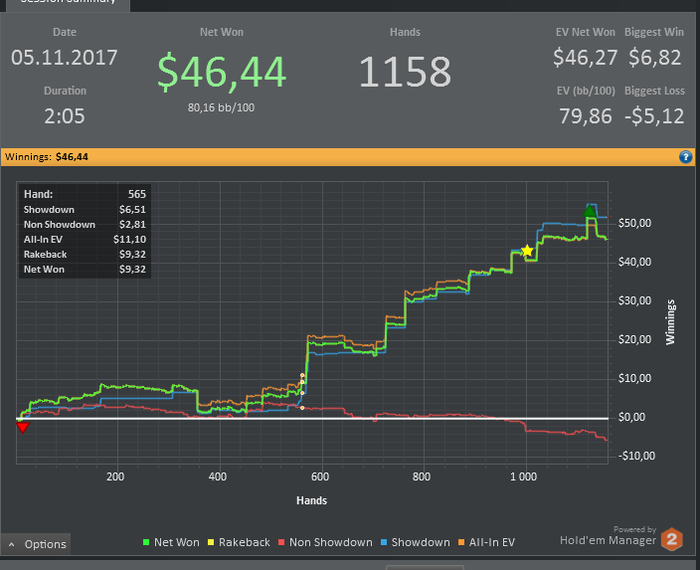The height and width of the screenshot is (570, 700).
Task: Toggle the All-In EV legend orange swatch
Action: tap(461, 542)
